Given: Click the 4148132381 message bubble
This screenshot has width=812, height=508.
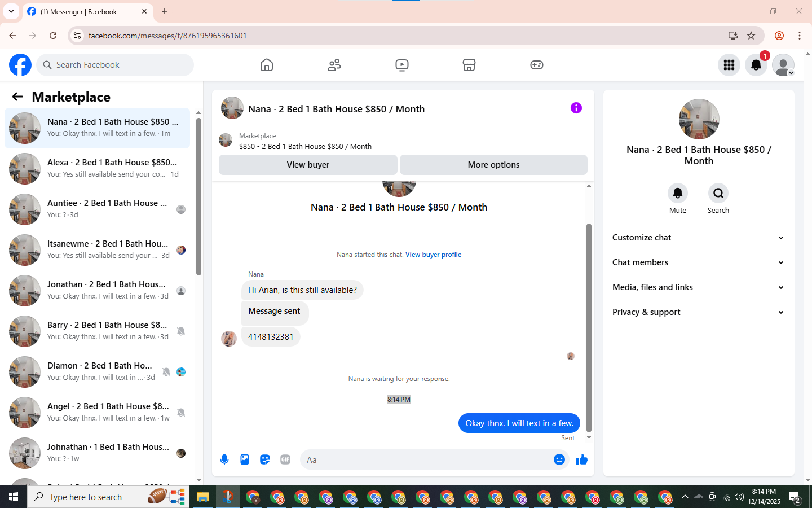Looking at the screenshot, I should pyautogui.click(x=271, y=337).
